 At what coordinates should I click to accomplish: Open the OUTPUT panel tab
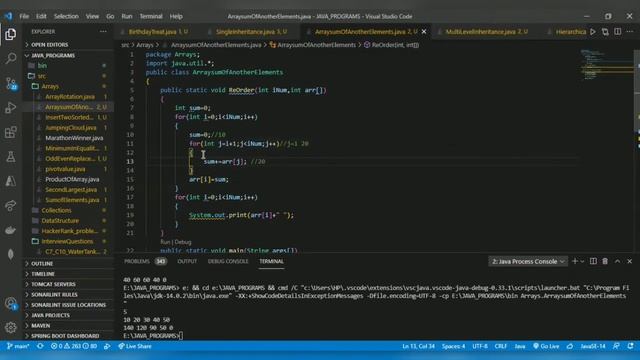[187, 261]
